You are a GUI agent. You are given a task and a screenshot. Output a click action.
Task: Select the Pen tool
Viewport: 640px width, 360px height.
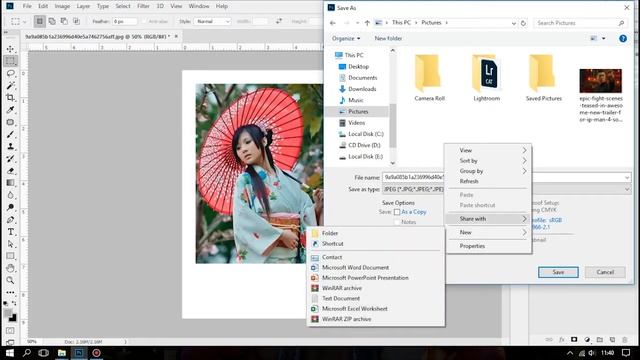(x=11, y=220)
